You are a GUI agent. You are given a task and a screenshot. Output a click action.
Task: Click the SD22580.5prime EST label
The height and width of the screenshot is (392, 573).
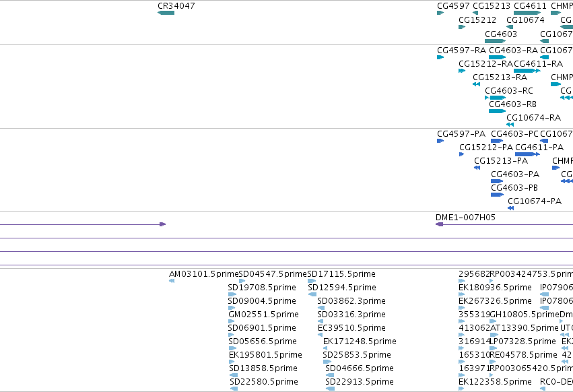click(264, 382)
